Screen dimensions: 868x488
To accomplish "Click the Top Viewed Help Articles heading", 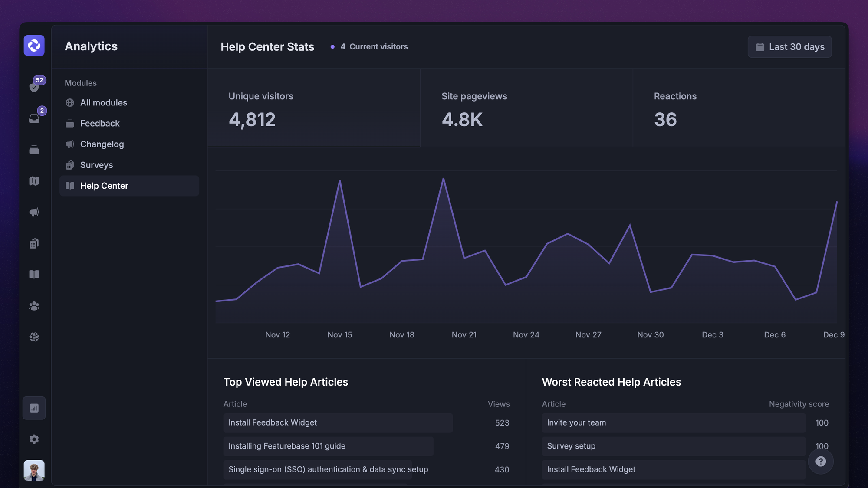I will (286, 382).
